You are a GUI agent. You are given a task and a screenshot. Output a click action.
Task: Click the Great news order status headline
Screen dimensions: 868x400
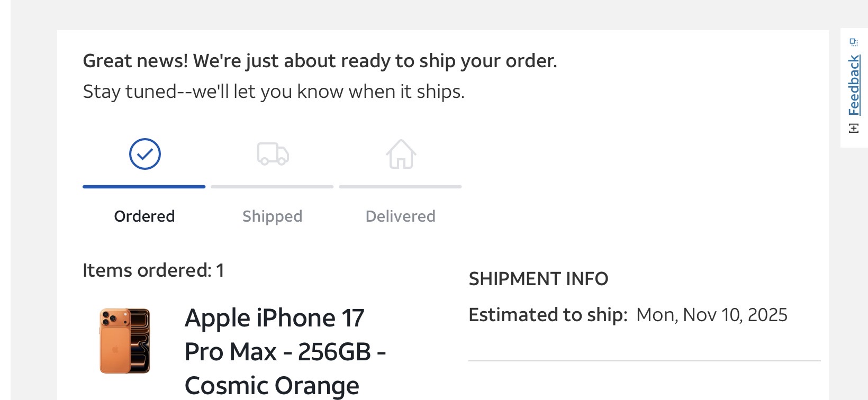point(320,61)
